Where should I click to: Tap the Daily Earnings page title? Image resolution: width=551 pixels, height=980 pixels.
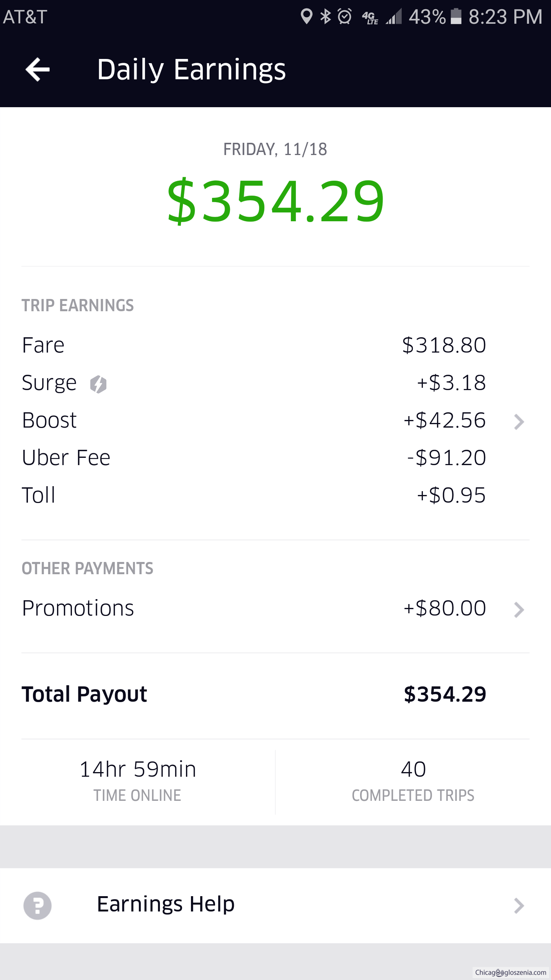click(x=191, y=69)
